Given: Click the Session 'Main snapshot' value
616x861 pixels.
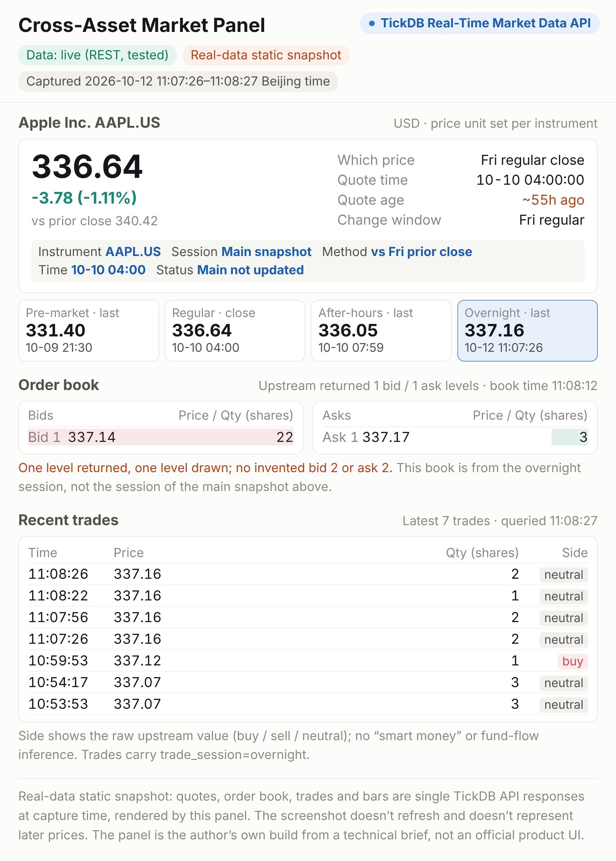Looking at the screenshot, I should (266, 252).
